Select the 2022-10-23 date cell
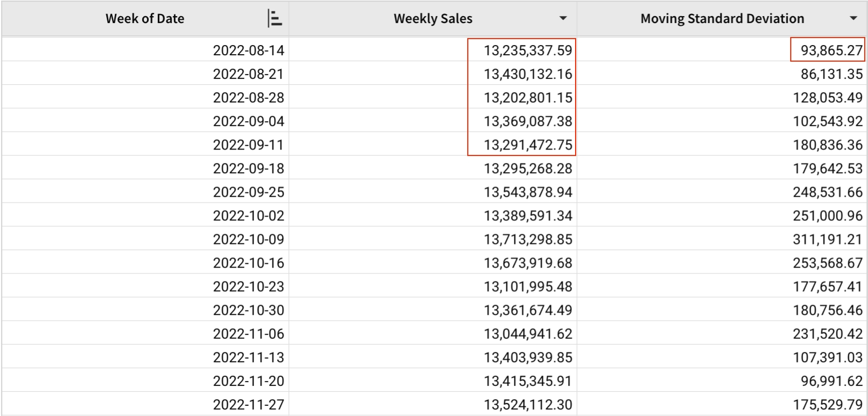This screenshot has height=416, width=868. coord(248,286)
